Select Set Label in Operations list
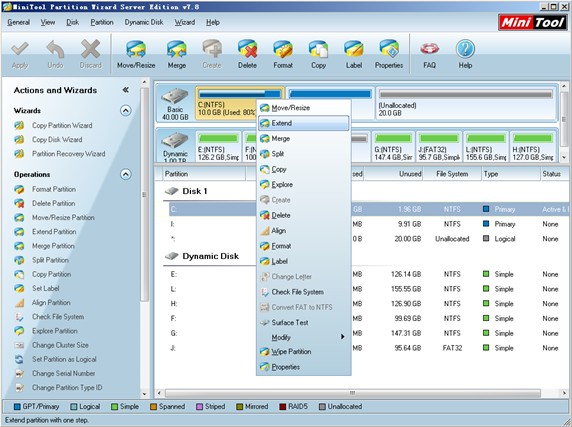The width and height of the screenshot is (572, 427). tap(45, 288)
